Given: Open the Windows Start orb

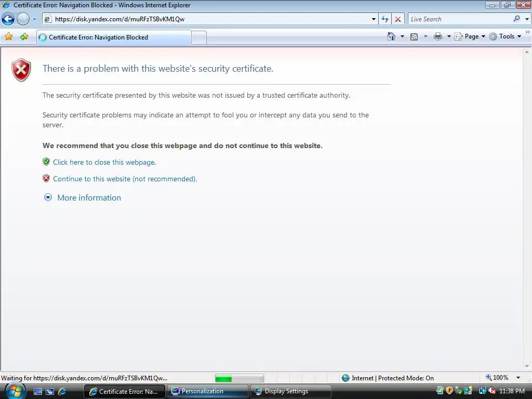Looking at the screenshot, I should [x=16, y=391].
